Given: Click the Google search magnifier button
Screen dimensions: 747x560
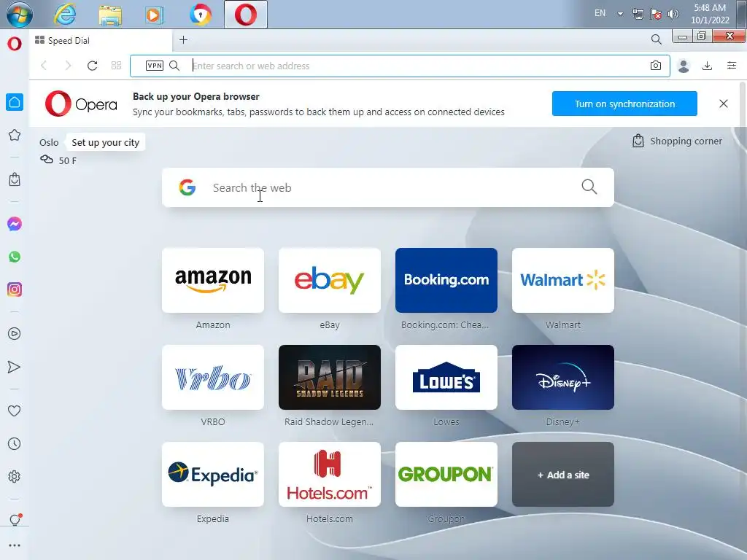Looking at the screenshot, I should [x=589, y=187].
